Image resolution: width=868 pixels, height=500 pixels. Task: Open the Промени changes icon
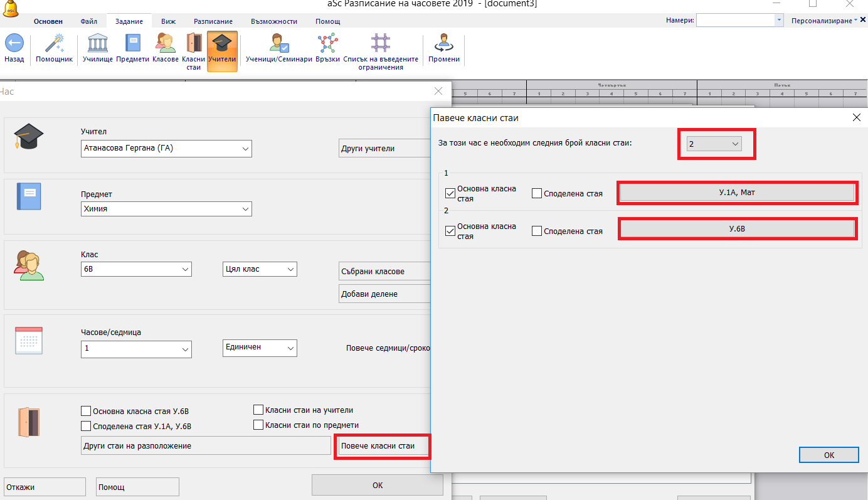443,45
